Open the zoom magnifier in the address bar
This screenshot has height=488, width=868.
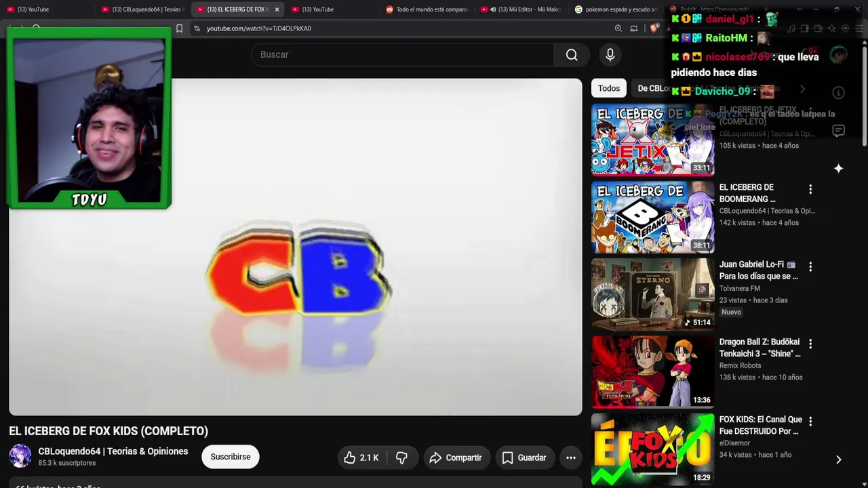[618, 28]
